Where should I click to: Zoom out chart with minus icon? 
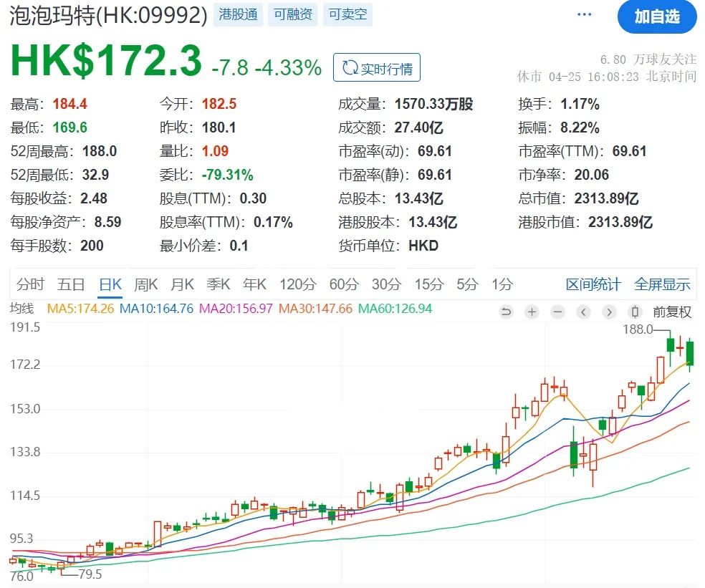click(x=557, y=312)
